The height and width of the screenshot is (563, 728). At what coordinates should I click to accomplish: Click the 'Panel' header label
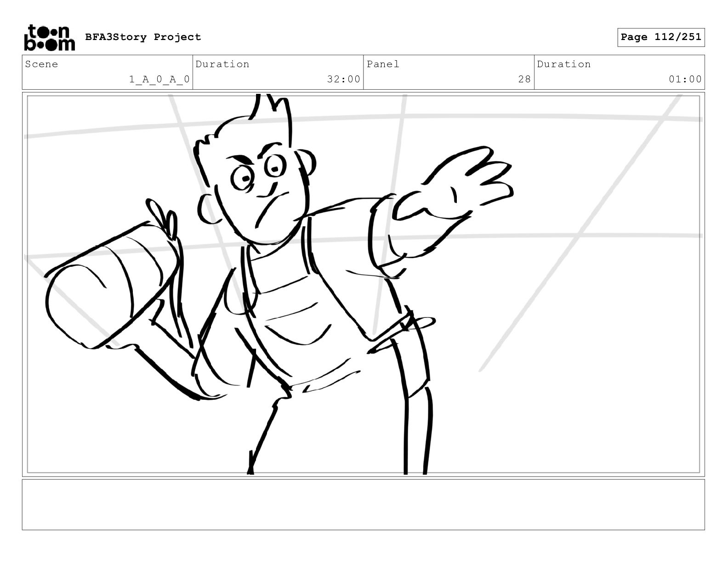click(383, 64)
